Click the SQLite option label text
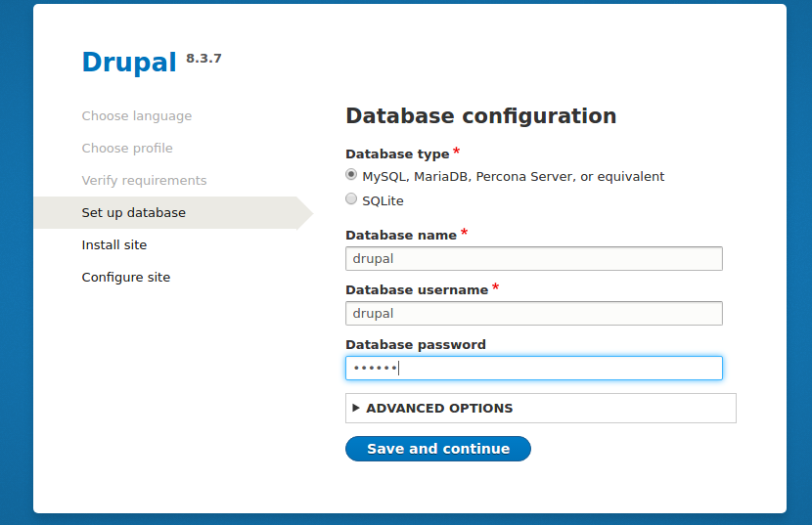 383,200
